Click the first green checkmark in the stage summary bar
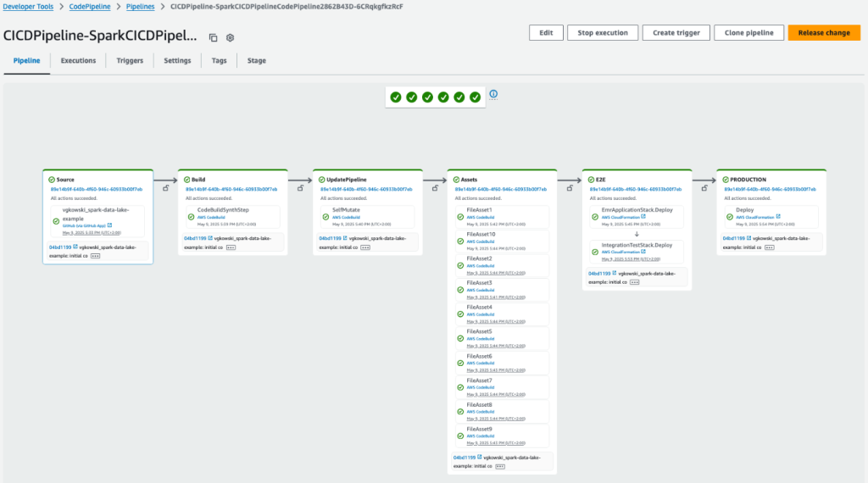This screenshot has height=483, width=868. 396,97
